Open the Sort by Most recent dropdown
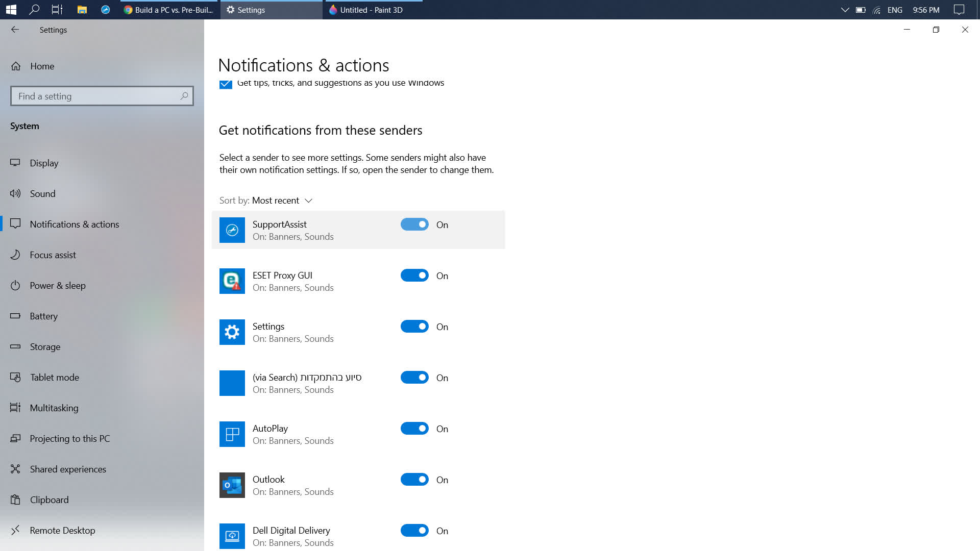This screenshot has width=980, height=551. click(x=266, y=201)
